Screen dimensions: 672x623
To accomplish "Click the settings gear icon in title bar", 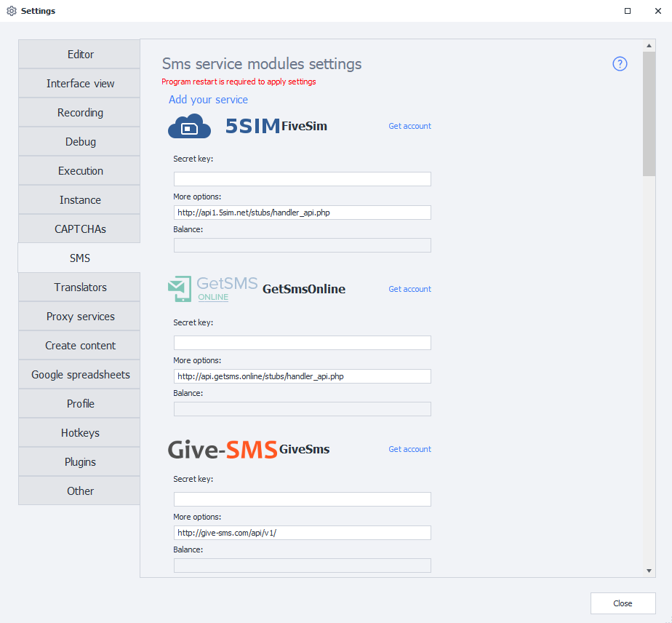I will tap(11, 11).
